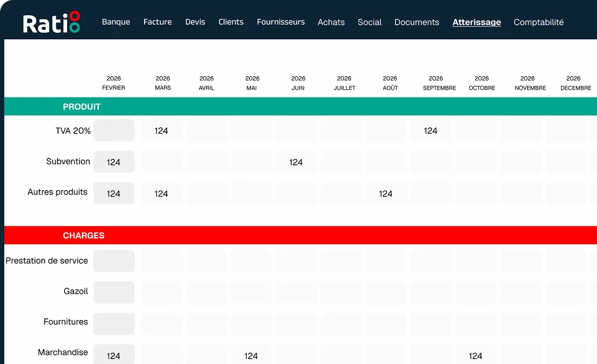Open the Documents section
Image resolution: width=597 pixels, height=364 pixels.
[x=416, y=22]
